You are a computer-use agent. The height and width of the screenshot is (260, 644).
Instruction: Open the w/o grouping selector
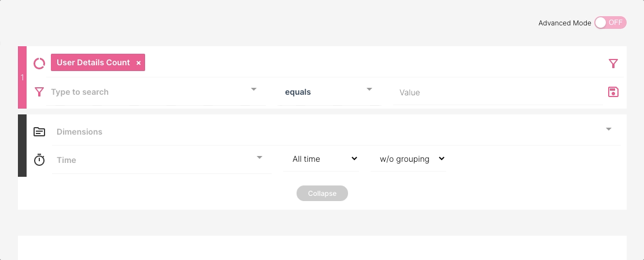click(412, 159)
